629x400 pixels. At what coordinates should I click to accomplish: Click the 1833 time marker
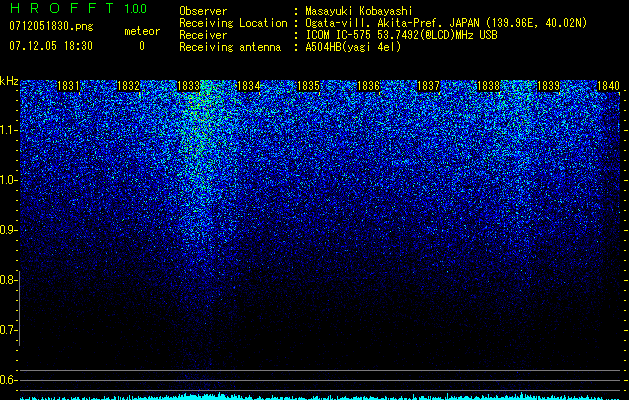point(189,86)
